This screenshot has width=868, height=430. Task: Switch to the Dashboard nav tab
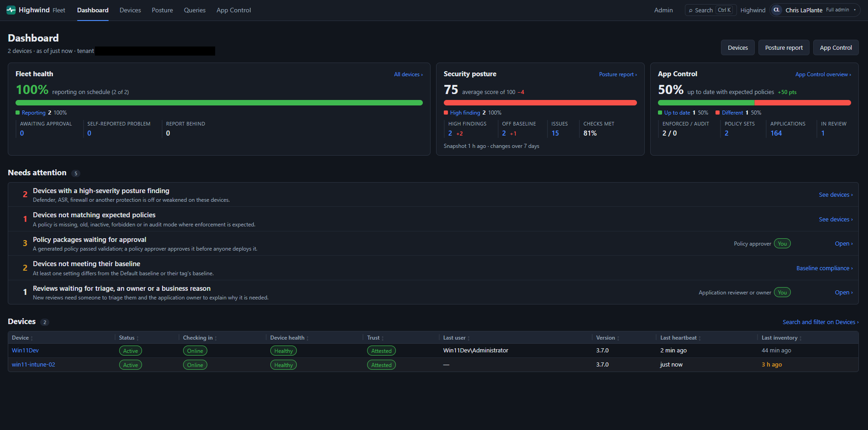pos(93,10)
